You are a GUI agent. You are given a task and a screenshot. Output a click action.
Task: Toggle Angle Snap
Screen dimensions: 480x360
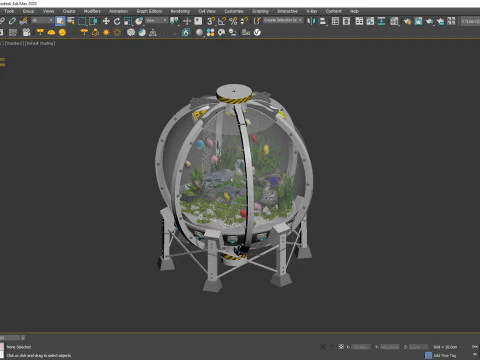[x=222, y=21]
